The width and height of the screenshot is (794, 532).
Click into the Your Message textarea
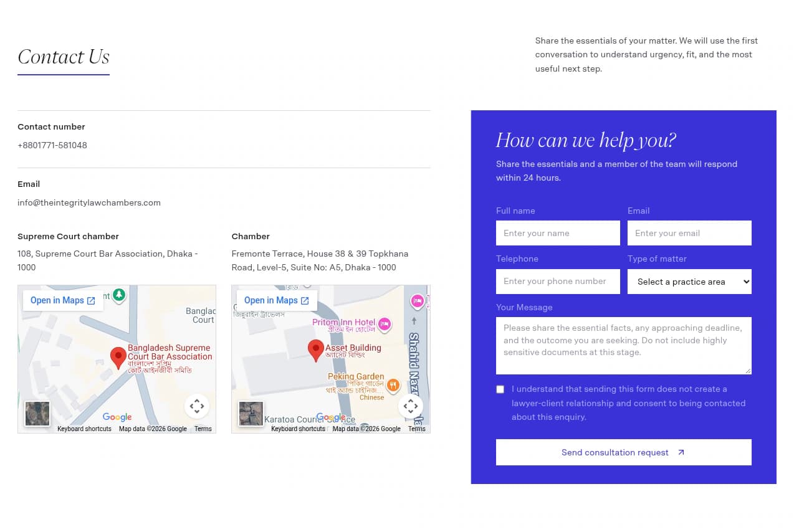623,346
